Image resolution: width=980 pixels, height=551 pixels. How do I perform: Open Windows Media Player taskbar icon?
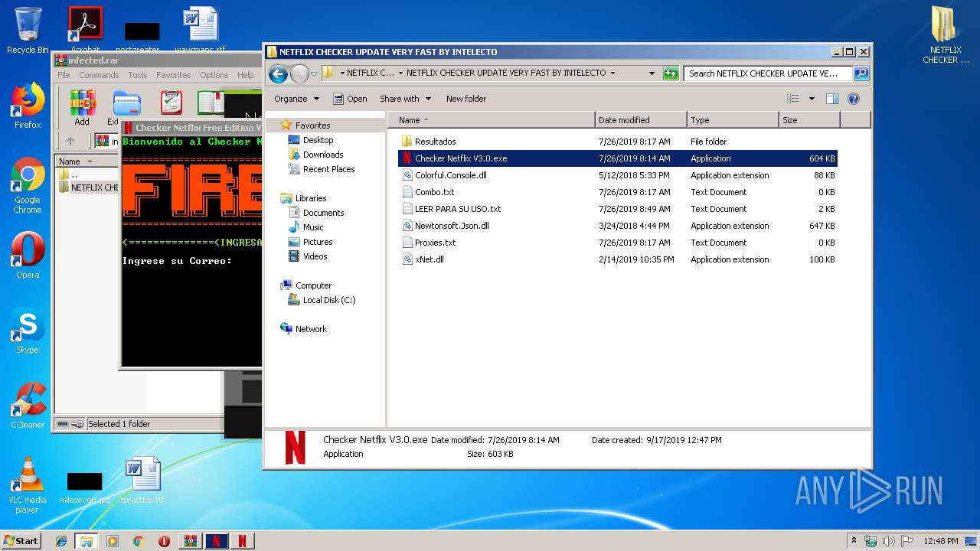[x=113, y=541]
